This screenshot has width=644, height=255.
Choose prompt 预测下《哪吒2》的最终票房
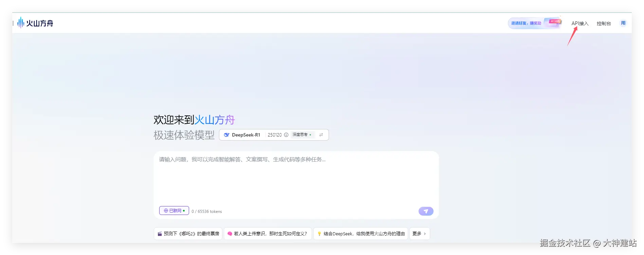tap(188, 234)
